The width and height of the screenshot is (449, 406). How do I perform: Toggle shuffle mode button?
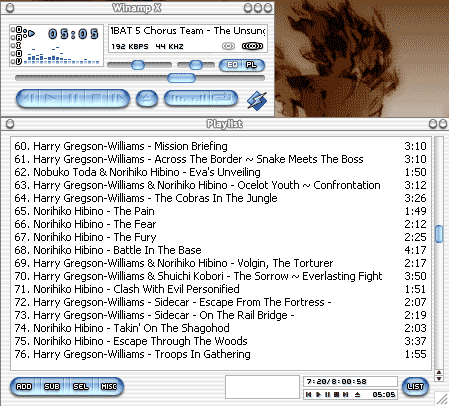click(x=187, y=98)
